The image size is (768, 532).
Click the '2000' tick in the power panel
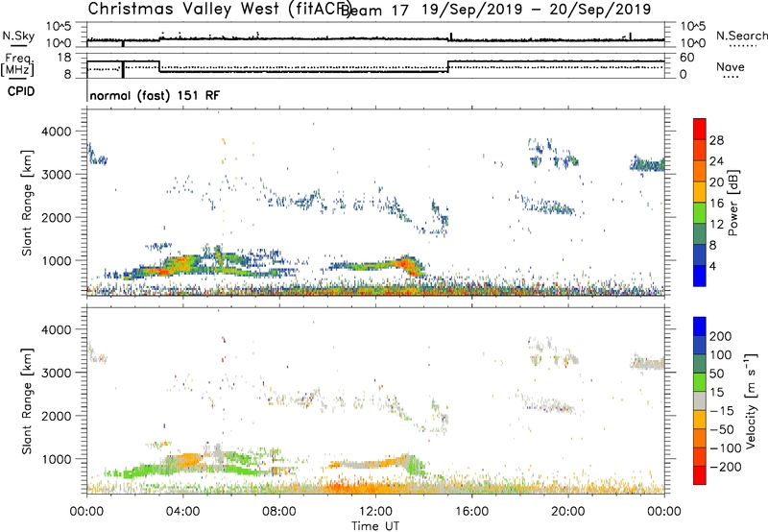pyautogui.click(x=56, y=217)
